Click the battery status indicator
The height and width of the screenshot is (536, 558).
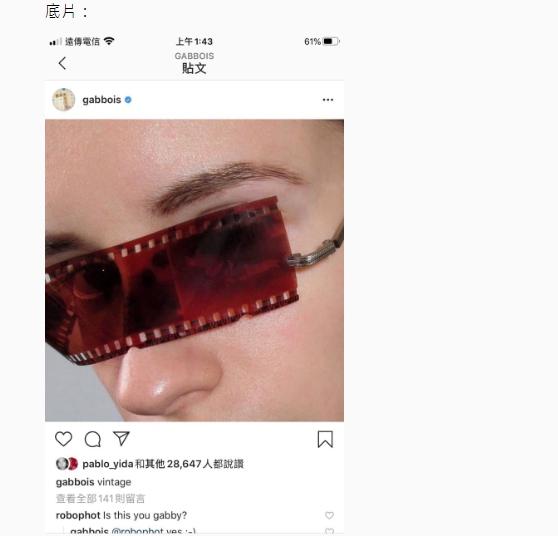331,42
